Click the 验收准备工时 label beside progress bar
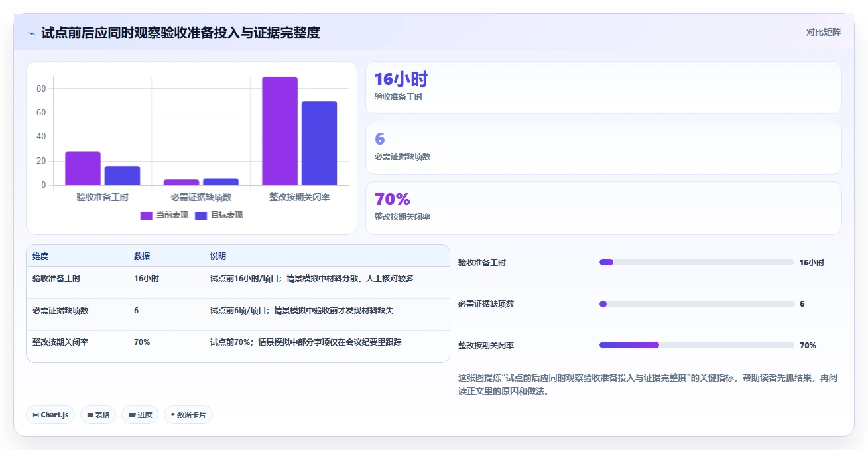Image resolution: width=868 pixels, height=450 pixels. [482, 263]
